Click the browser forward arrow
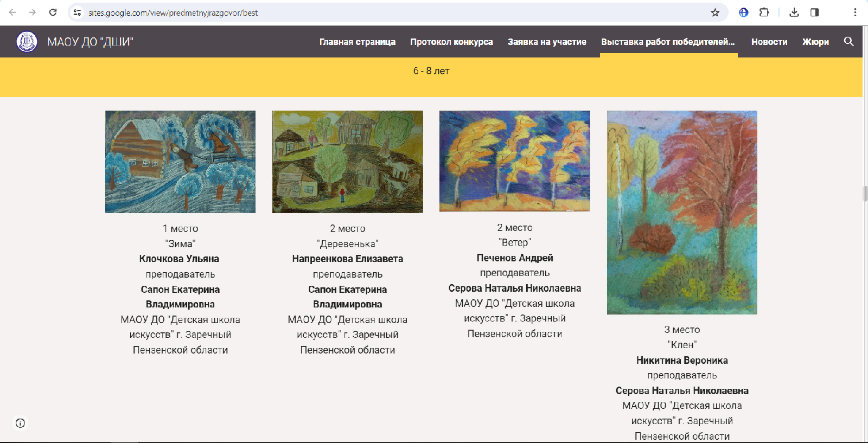 [x=33, y=12]
